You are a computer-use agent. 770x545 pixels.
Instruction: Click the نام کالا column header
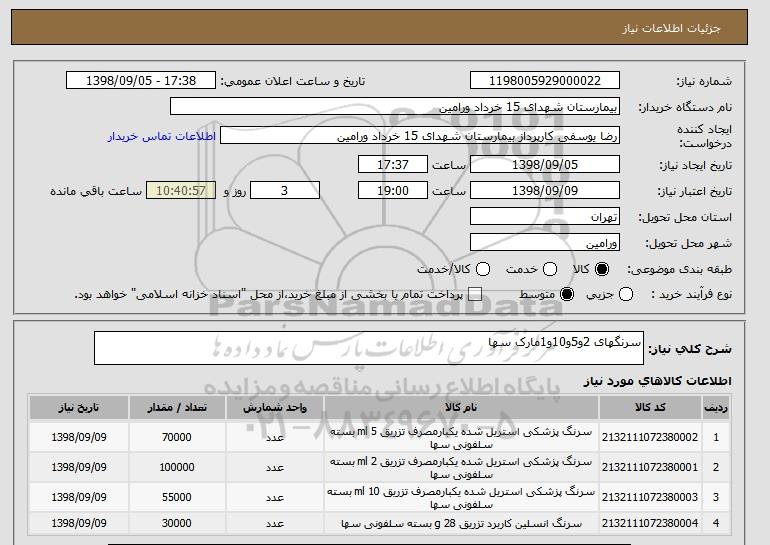pos(461,408)
